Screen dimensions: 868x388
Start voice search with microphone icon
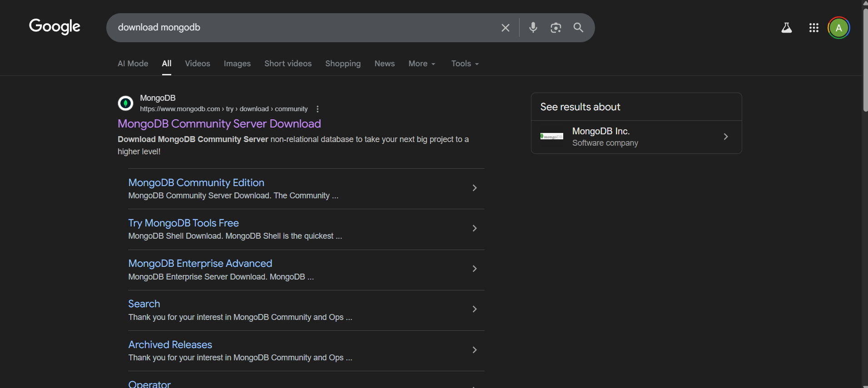coord(533,28)
